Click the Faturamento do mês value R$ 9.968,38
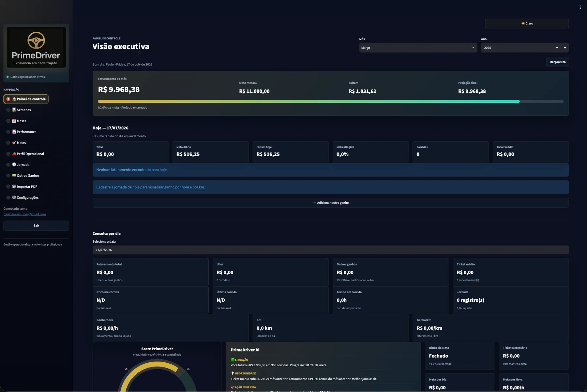Viewport: 587px width, 392px height. click(119, 89)
